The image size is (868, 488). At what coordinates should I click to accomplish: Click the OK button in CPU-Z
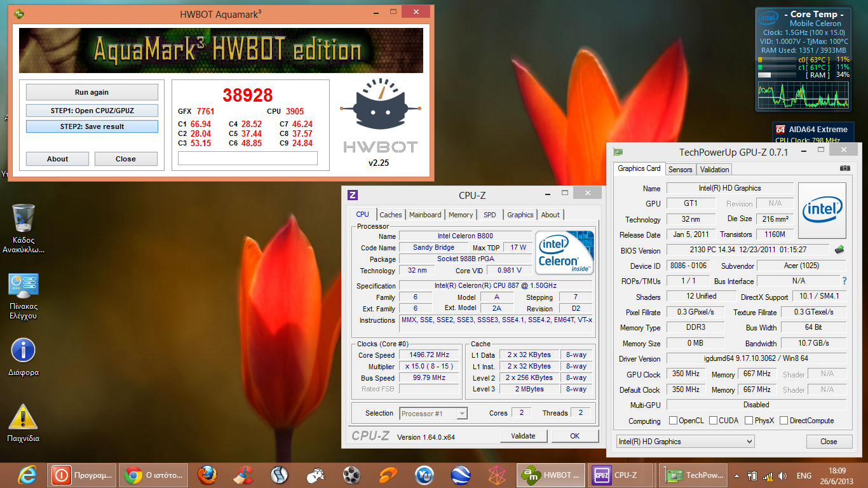click(575, 436)
